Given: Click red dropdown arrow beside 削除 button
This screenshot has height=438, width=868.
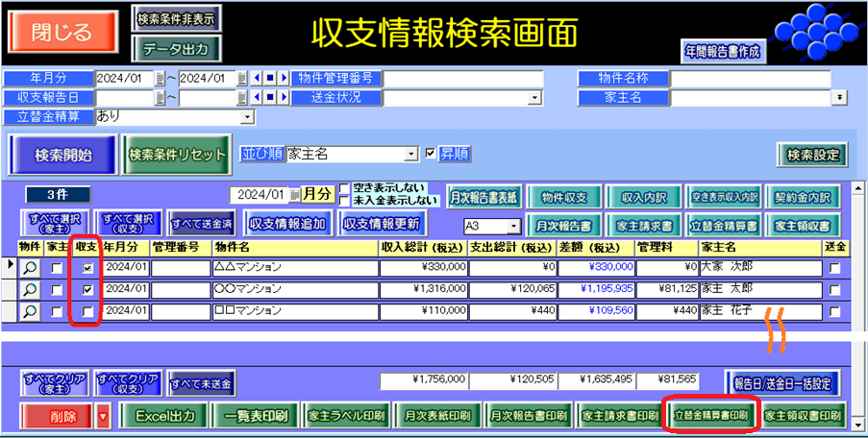Looking at the screenshot, I should coord(103,416).
